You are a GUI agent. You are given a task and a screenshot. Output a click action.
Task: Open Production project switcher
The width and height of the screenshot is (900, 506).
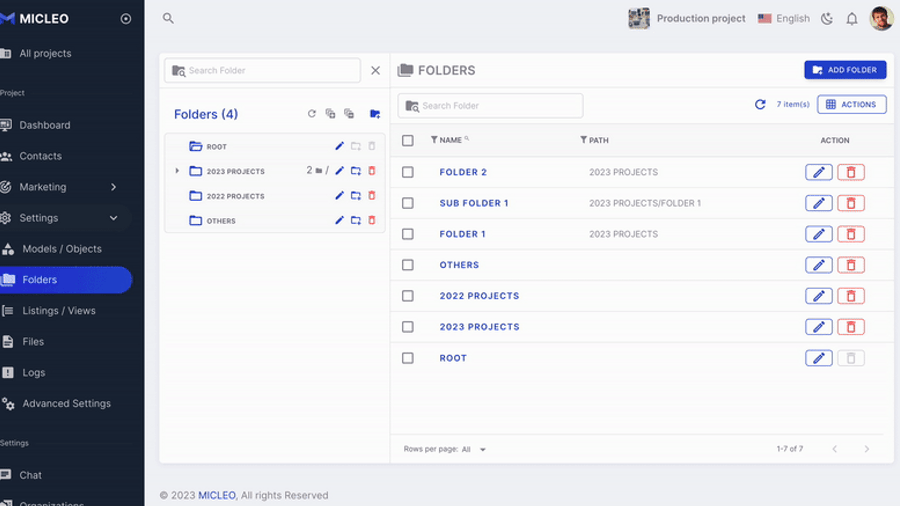(686, 18)
